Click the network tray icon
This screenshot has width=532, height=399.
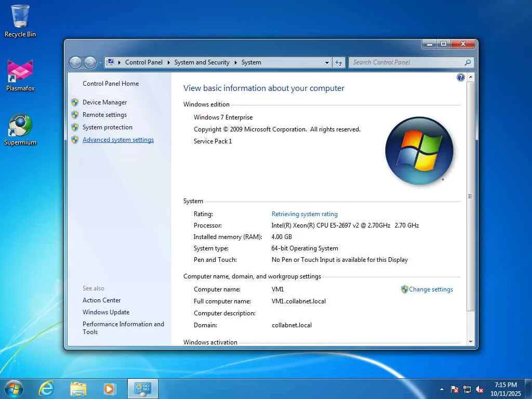tap(467, 390)
